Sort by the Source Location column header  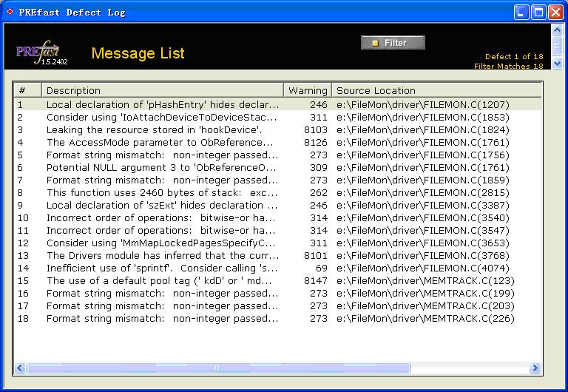(x=437, y=90)
